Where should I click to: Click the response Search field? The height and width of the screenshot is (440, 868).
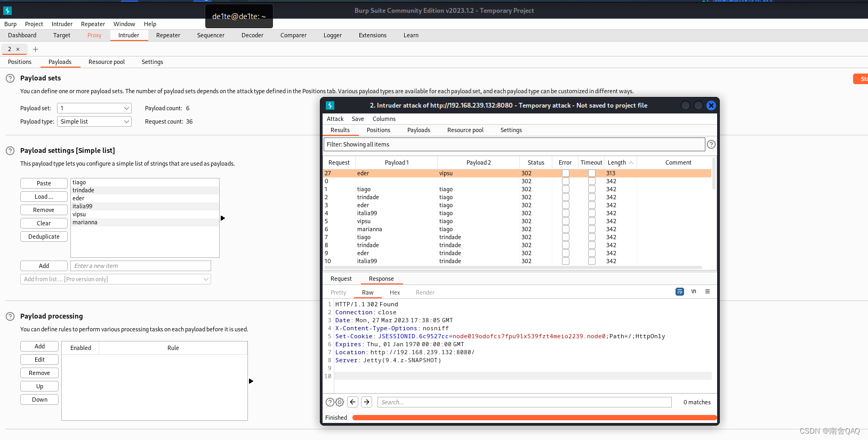tap(525, 402)
